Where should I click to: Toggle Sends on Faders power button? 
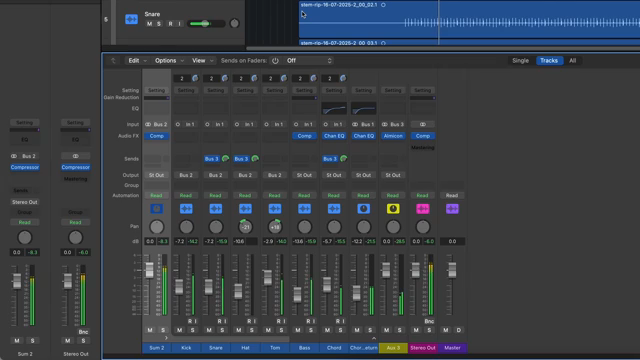pos(276,60)
